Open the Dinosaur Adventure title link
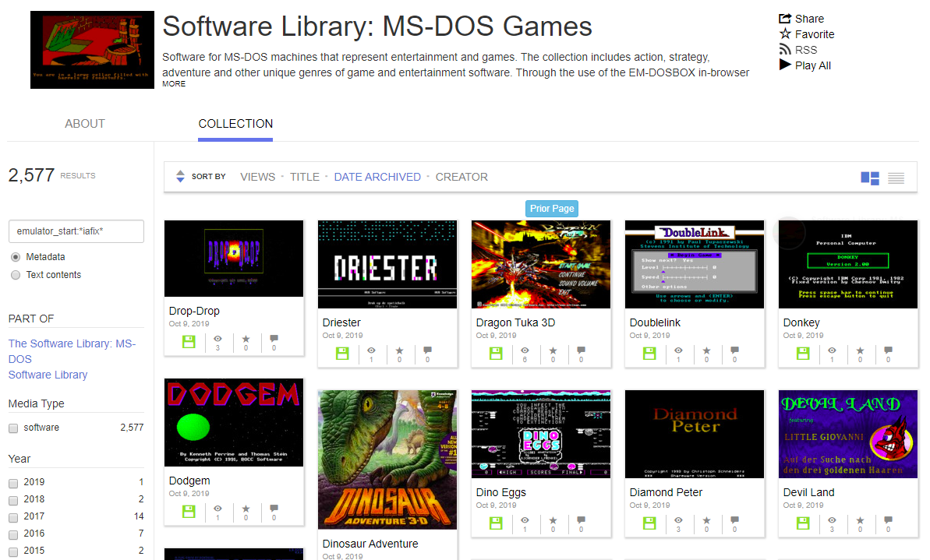The width and height of the screenshot is (930, 560). tap(370, 544)
